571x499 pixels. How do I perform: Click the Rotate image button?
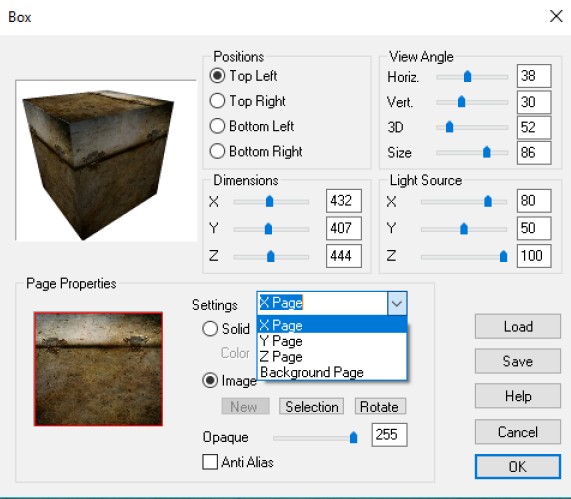tap(380, 406)
